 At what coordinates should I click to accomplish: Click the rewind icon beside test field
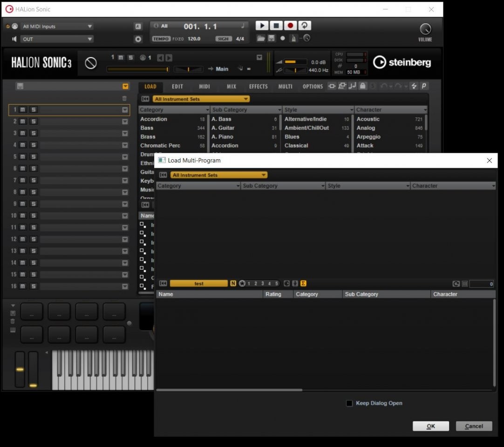163,284
